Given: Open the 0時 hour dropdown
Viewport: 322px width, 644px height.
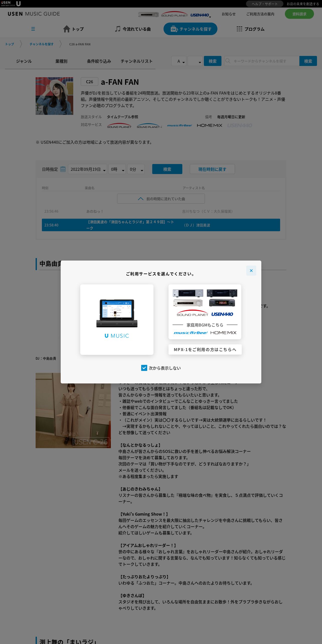Looking at the screenshot, I should pyautogui.click(x=117, y=169).
